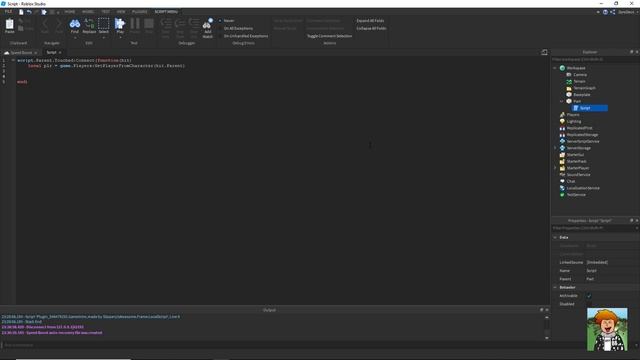Select the Camera icon in Explorer
The image size is (640, 360).
pyautogui.click(x=569, y=75)
